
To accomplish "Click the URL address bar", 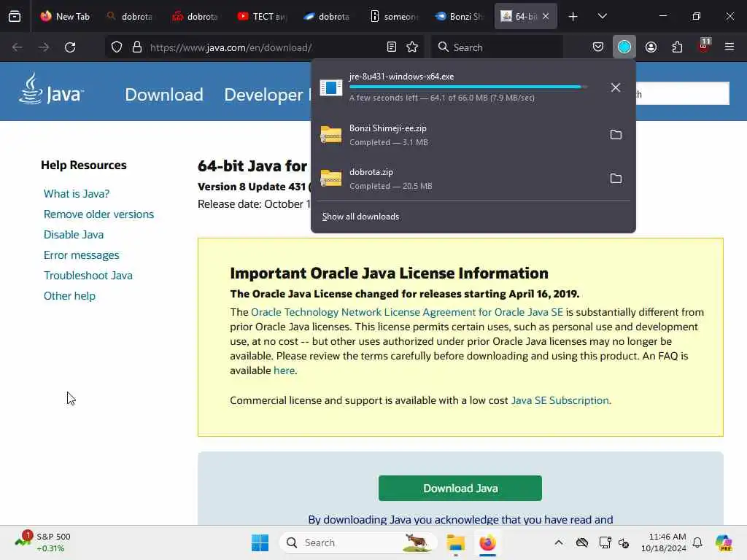I will [265, 47].
